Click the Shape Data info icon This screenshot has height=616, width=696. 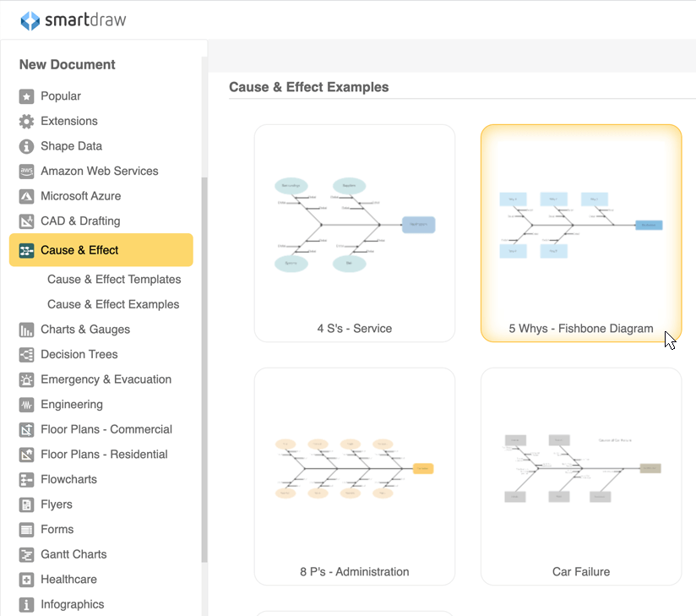click(x=27, y=146)
